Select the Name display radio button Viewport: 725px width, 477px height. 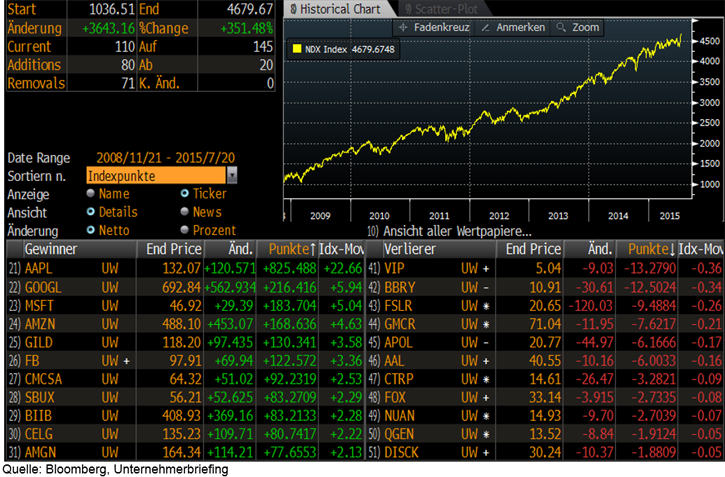[91, 193]
